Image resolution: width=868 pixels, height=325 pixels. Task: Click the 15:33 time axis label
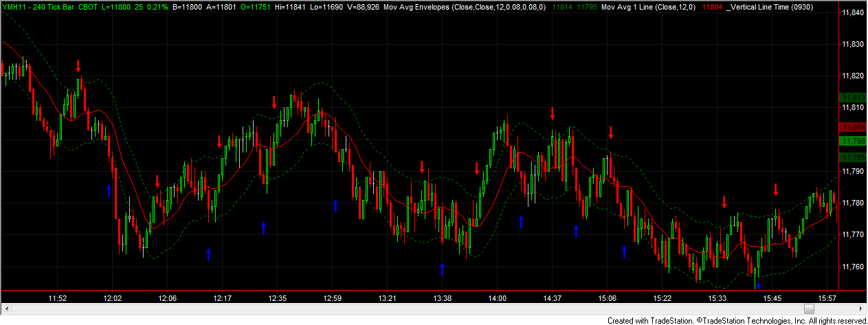[717, 298]
